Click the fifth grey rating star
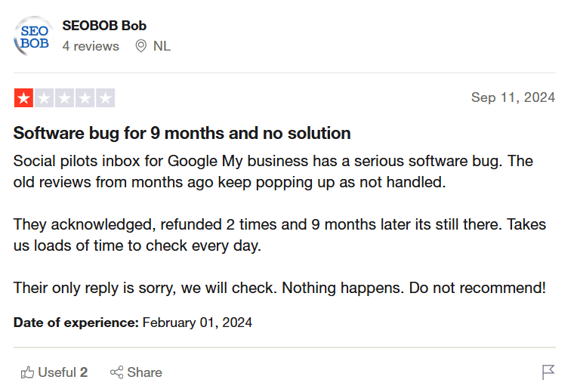The image size is (577, 392). click(106, 98)
